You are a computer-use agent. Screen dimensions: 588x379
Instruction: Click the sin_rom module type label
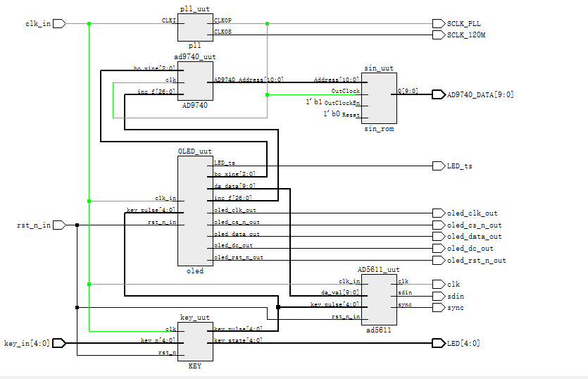379,129
